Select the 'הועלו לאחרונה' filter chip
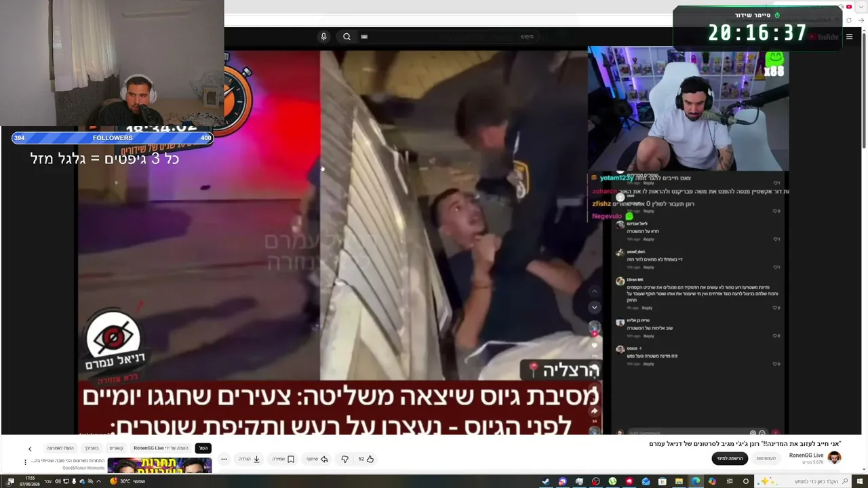The width and height of the screenshot is (868, 488). pos(60,448)
